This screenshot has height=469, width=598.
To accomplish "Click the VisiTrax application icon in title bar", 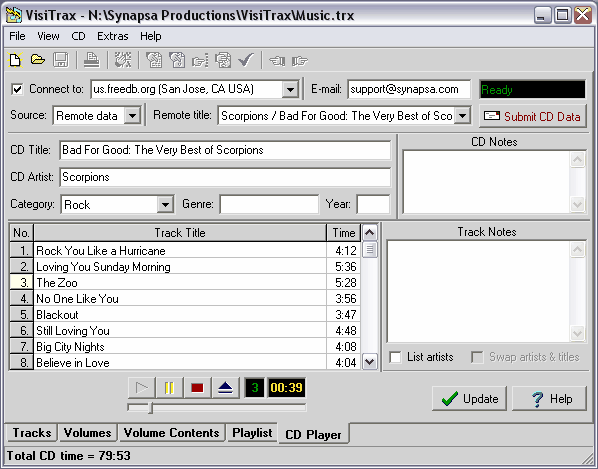I will pos(14,15).
